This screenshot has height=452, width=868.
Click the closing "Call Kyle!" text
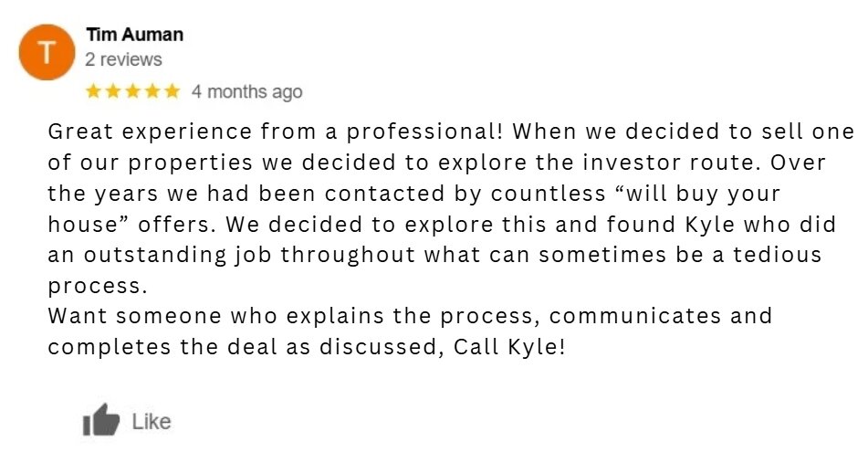tap(509, 347)
